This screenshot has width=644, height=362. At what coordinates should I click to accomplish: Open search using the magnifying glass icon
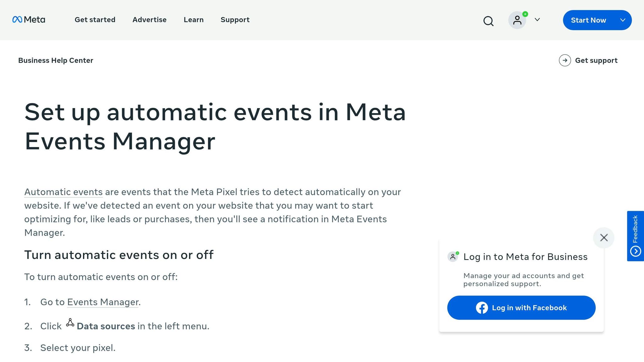pyautogui.click(x=488, y=21)
